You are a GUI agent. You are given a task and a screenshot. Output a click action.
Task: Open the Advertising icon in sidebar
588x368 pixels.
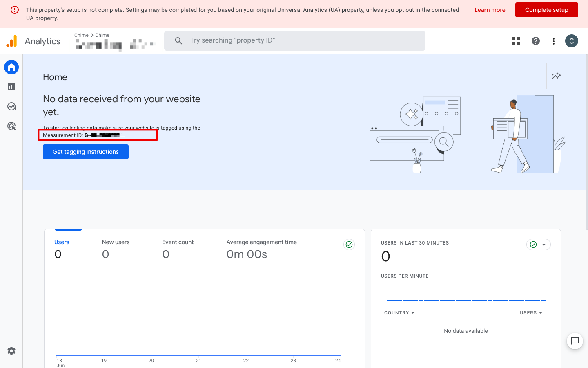point(11,126)
